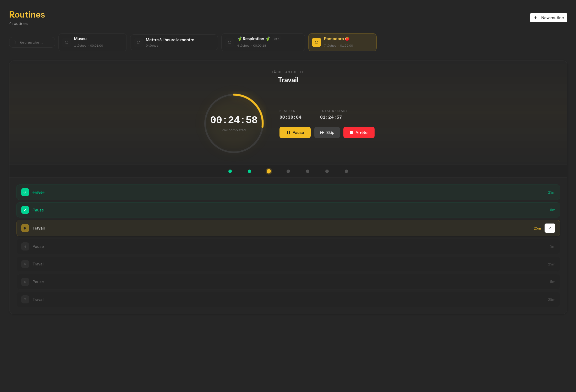Create a new routine
Image resolution: width=576 pixels, height=392 pixels.
pos(548,18)
